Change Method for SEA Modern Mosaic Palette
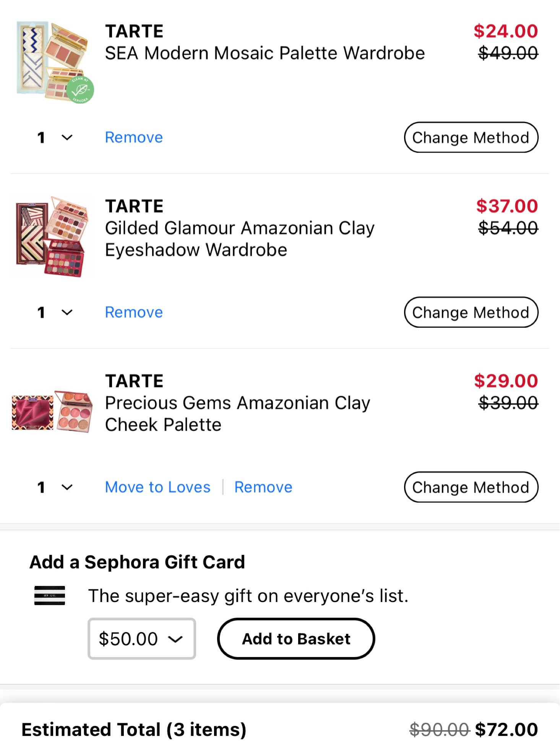Screen dimensions: 560x755 [471, 137]
